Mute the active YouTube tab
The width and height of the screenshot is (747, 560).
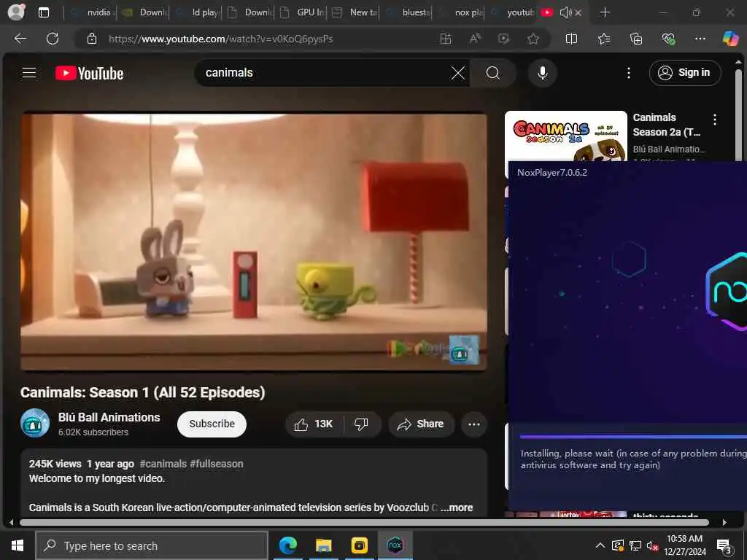point(565,12)
